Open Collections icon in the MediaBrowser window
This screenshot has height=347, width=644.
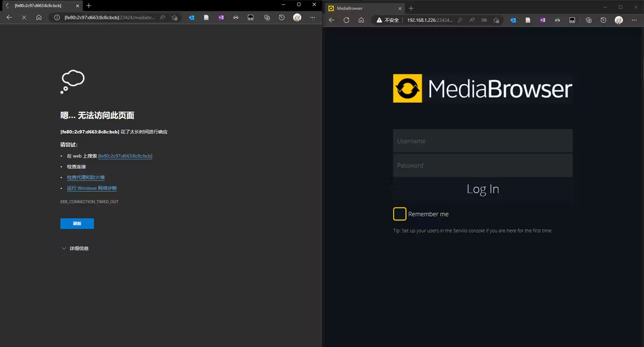point(588,20)
